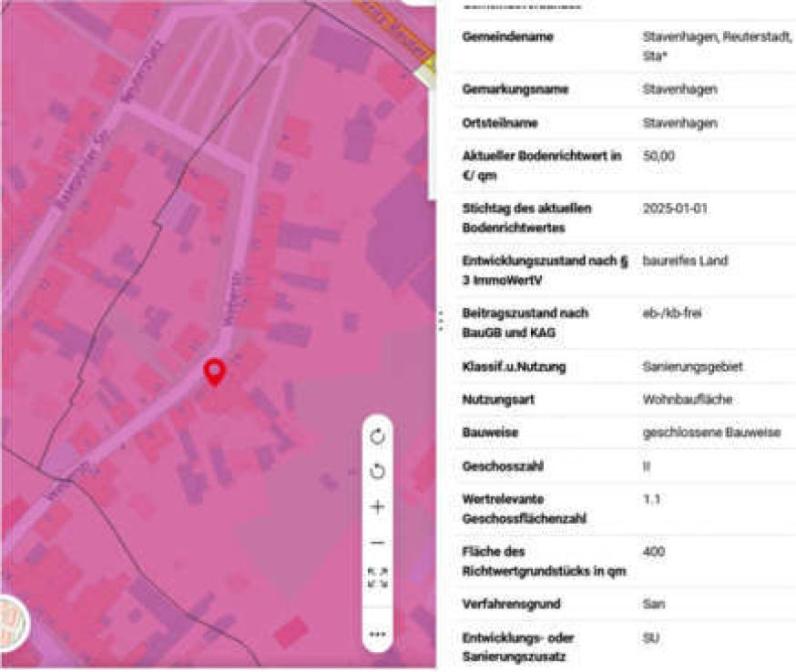Screen dimensions: 796x672
Task: Zoom in on the map
Action: (375, 507)
